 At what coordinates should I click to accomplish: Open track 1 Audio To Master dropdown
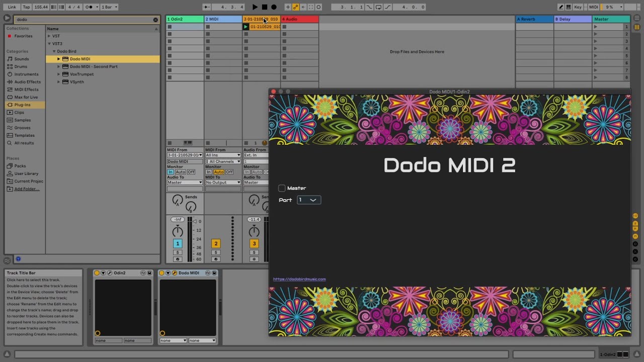185,183
